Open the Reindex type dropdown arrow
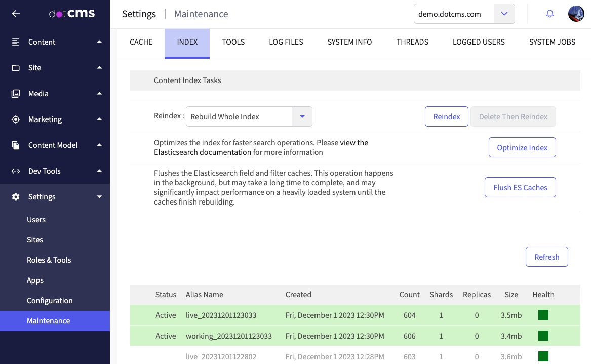The width and height of the screenshot is (591, 364). [302, 116]
